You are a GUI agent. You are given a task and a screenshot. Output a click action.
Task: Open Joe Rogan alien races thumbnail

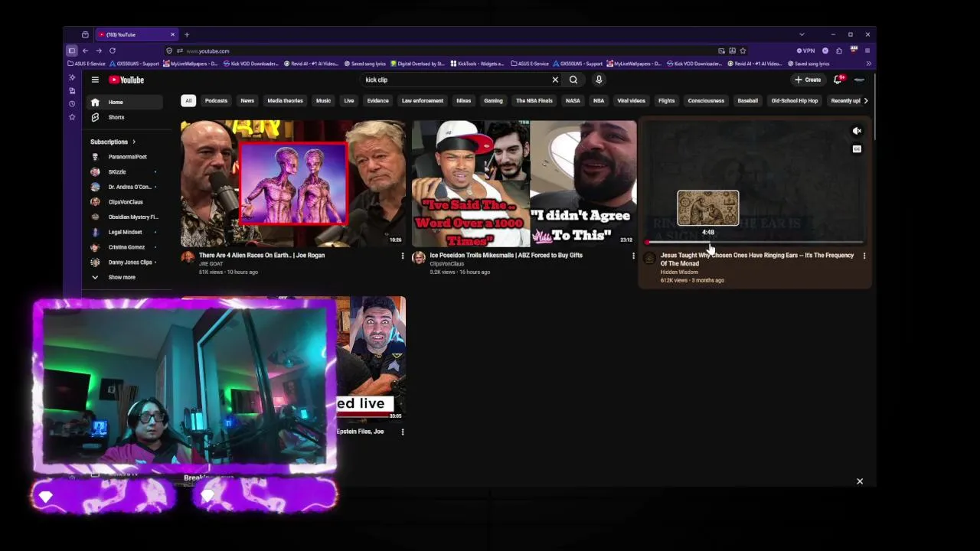coord(292,184)
